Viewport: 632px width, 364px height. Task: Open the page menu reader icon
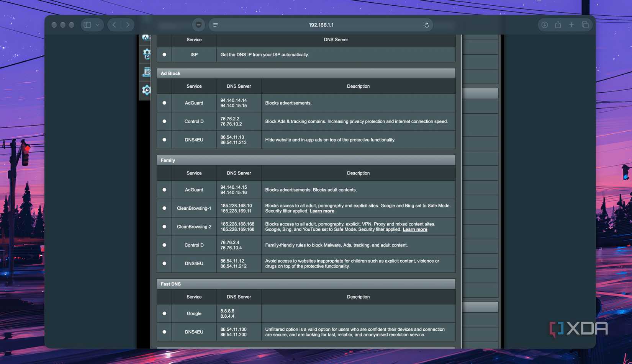[x=216, y=25]
